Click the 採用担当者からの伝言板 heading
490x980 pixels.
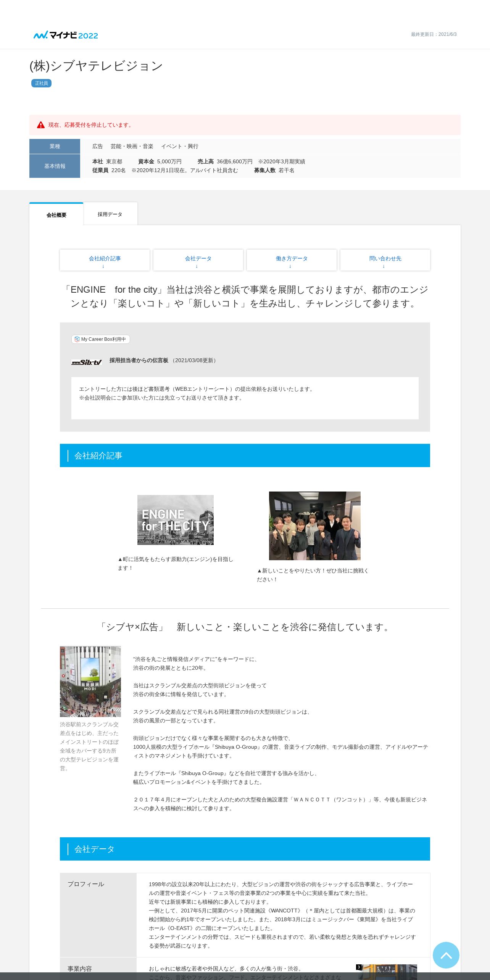139,360
